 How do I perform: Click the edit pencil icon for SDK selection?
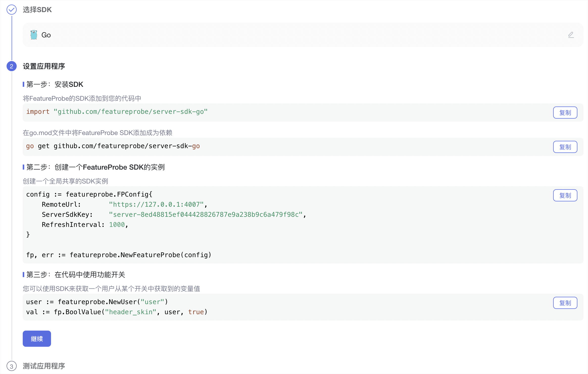point(571,35)
